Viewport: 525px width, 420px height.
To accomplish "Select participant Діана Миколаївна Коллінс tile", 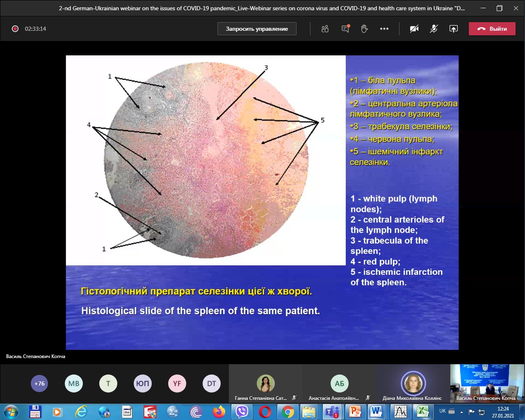I will tap(413, 383).
